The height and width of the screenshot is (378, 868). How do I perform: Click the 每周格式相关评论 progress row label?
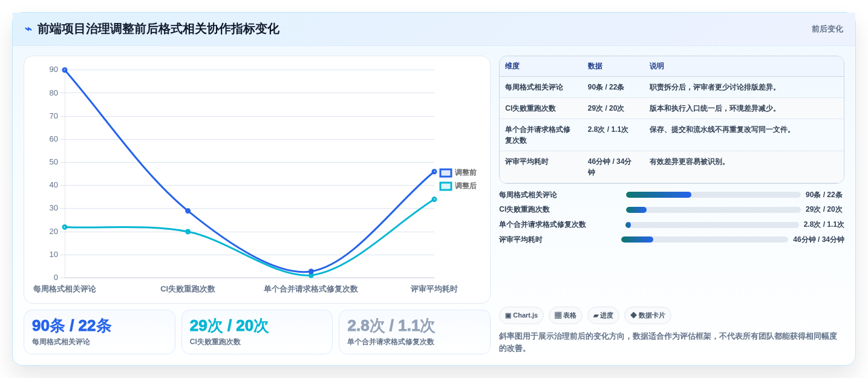click(x=528, y=195)
